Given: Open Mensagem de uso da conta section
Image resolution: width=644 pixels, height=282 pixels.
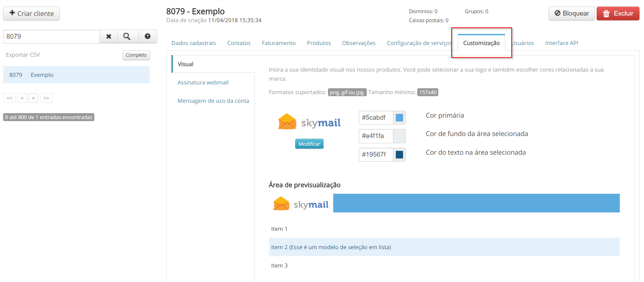Looking at the screenshot, I should pyautogui.click(x=213, y=101).
